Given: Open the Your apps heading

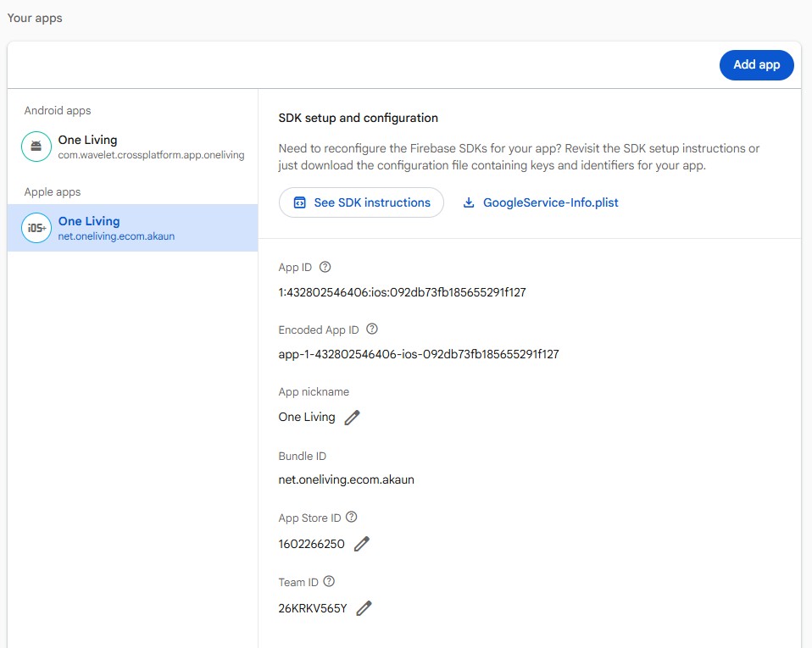Looking at the screenshot, I should pos(34,17).
